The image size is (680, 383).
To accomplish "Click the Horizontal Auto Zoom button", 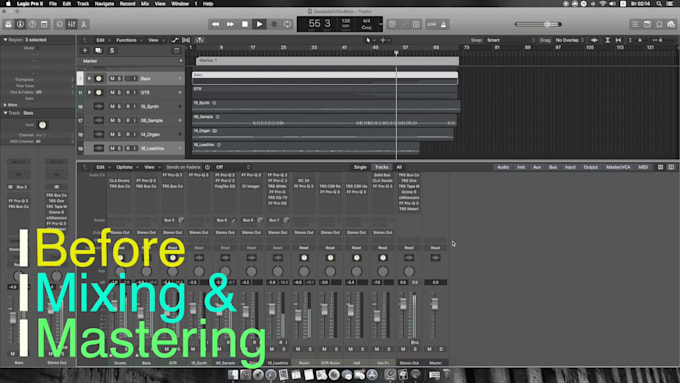I will coord(618,40).
